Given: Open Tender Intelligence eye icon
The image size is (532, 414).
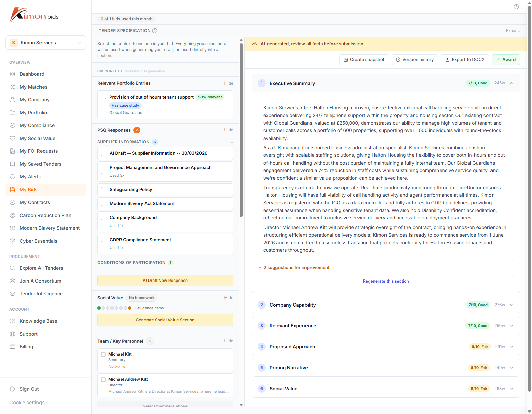Looking at the screenshot, I should [12, 294].
